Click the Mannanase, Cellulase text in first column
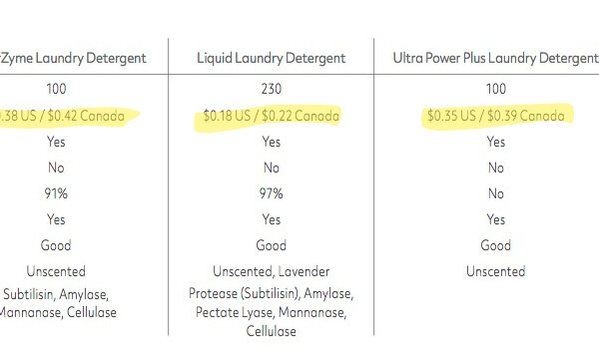The height and width of the screenshot is (364, 599). (58, 312)
